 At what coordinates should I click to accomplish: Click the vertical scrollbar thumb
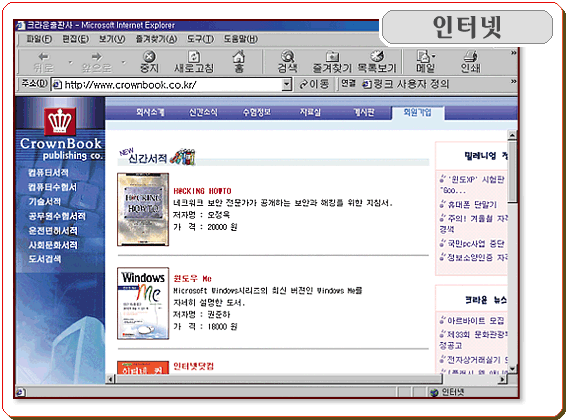pos(512,172)
